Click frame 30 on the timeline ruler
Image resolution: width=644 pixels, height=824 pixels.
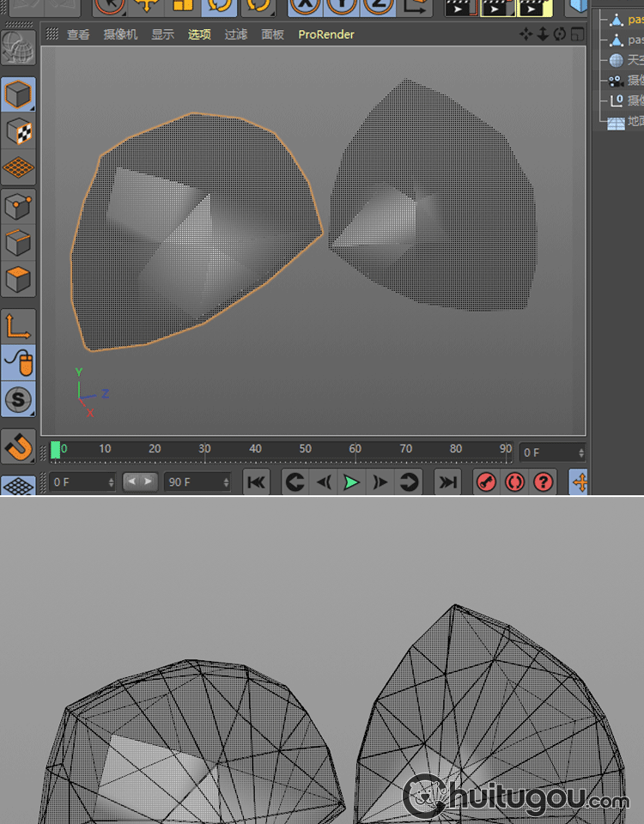[204, 449]
